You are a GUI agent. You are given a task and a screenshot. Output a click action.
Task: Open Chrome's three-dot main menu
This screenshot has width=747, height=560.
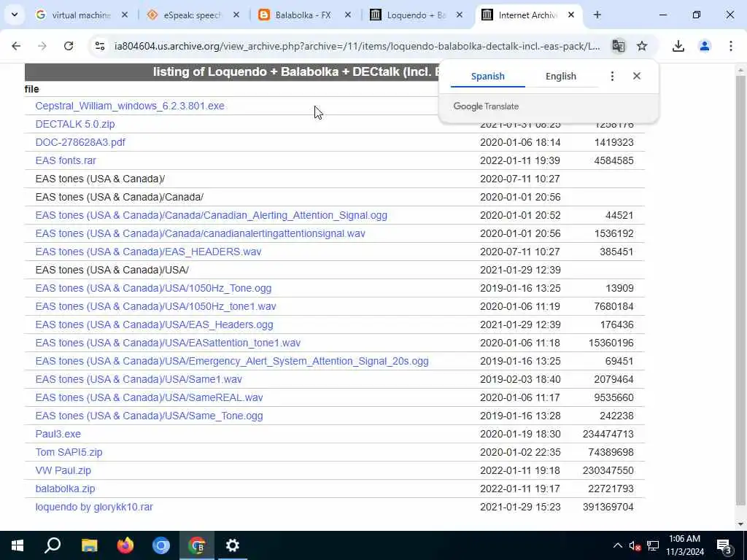731,46
